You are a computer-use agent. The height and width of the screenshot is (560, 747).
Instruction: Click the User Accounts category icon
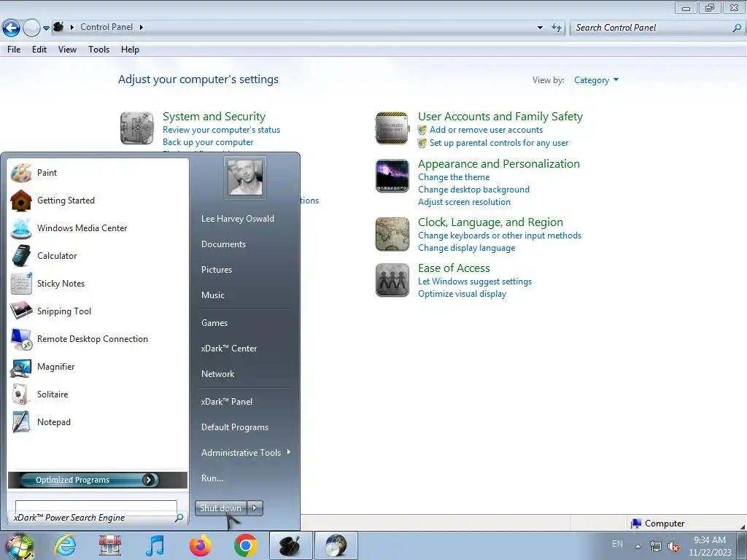coord(392,128)
